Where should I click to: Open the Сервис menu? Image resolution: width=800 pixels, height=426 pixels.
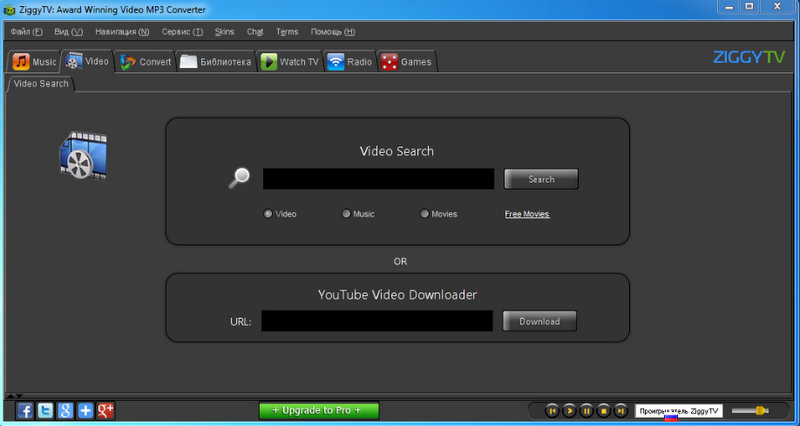182,32
